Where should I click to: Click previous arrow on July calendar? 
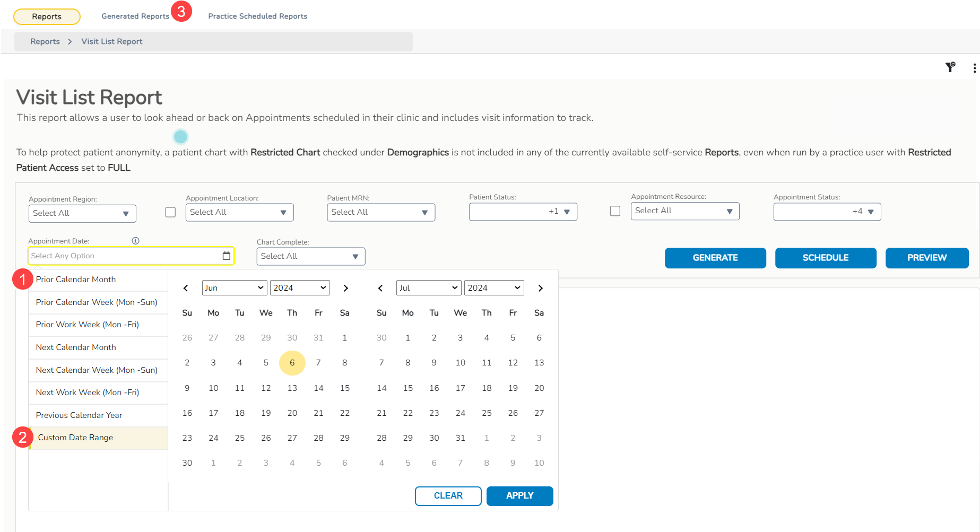point(380,288)
